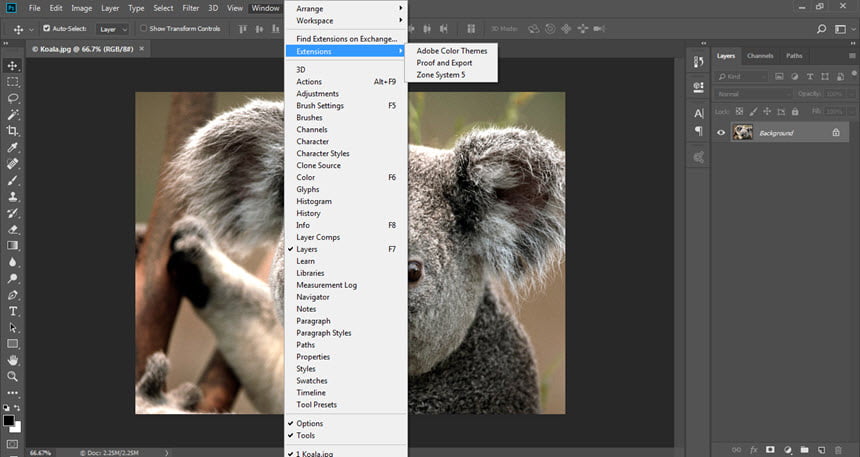Viewport: 860px width, 457px height.
Task: Expand the status bar info arrow
Action: (167, 453)
